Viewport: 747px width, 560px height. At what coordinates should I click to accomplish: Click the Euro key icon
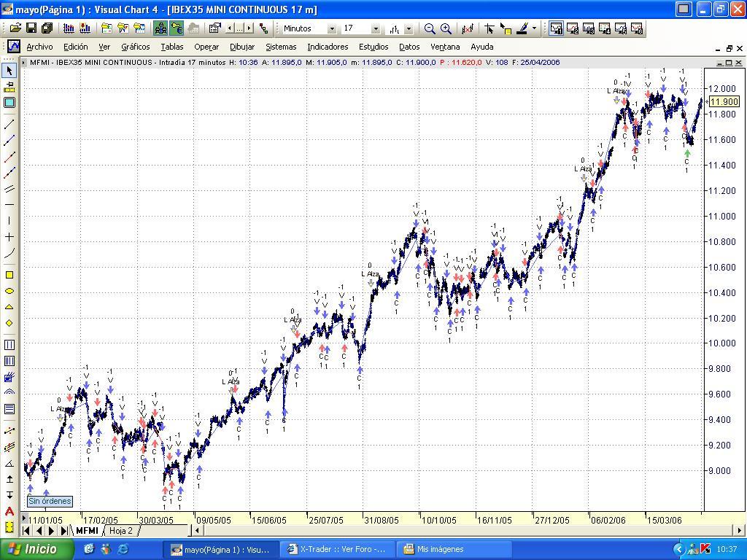[x=177, y=28]
